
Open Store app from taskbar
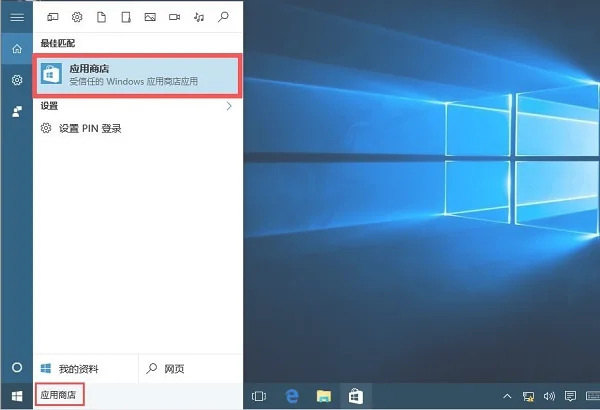tap(355, 396)
